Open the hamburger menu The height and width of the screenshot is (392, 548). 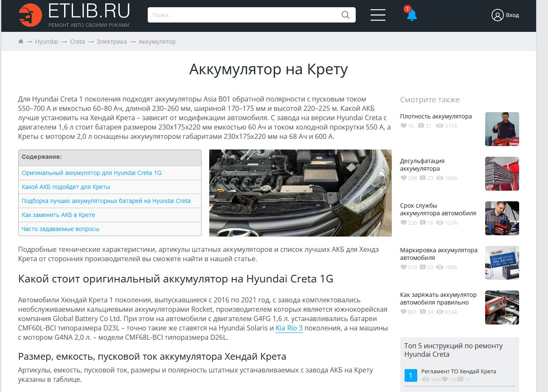coord(378,15)
